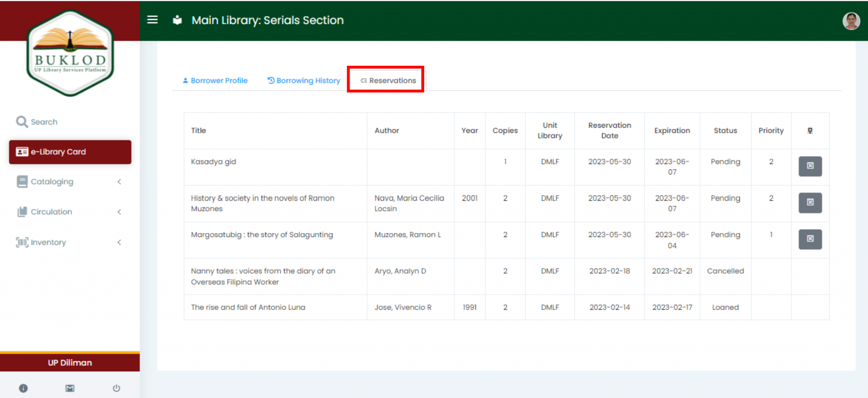Open the user profile avatar

click(x=852, y=20)
